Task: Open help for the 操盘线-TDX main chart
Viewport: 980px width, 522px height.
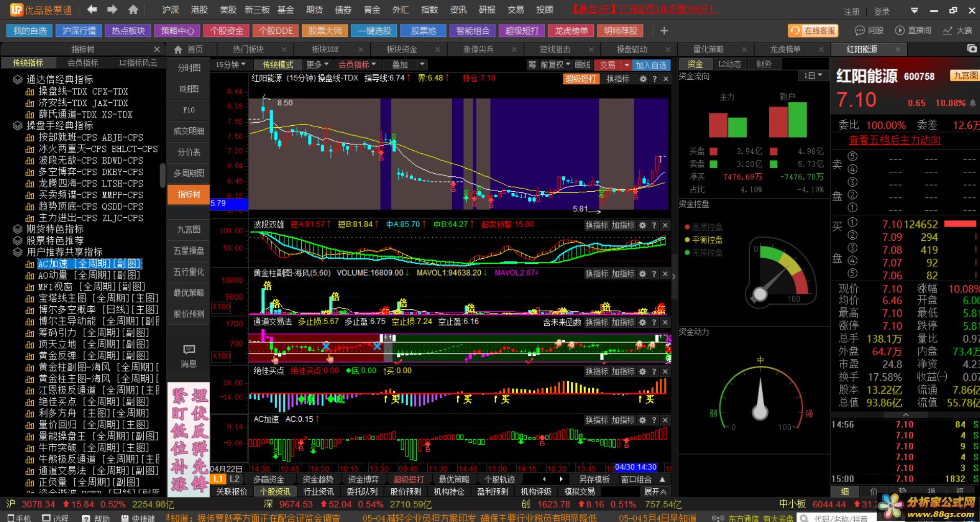Action: [x=654, y=79]
